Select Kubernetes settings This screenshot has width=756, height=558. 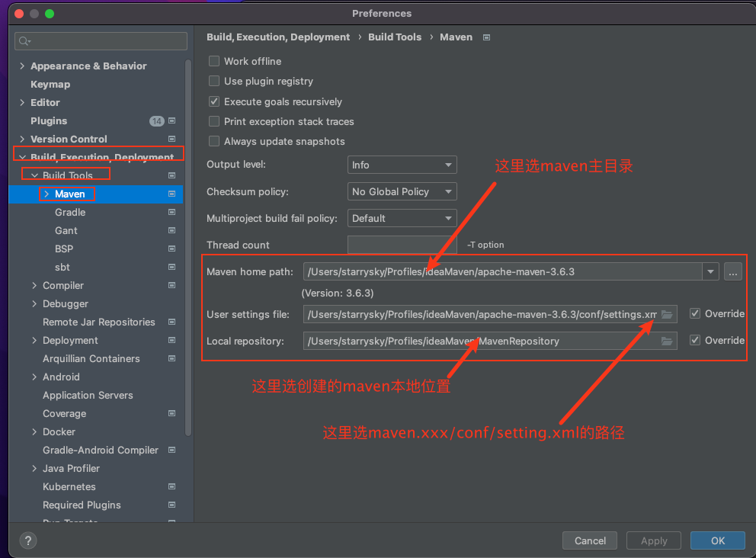coord(69,486)
